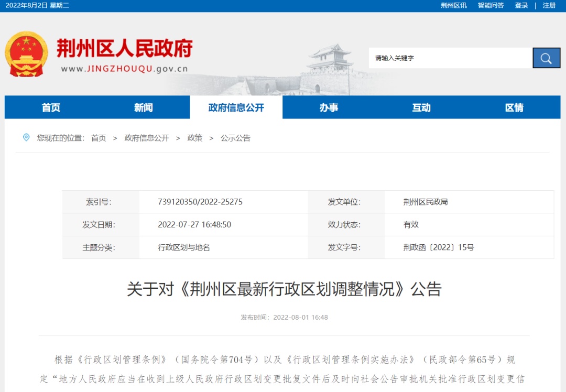Click the 注册 register link
Screen dimensions: 566x392
coord(549,5)
